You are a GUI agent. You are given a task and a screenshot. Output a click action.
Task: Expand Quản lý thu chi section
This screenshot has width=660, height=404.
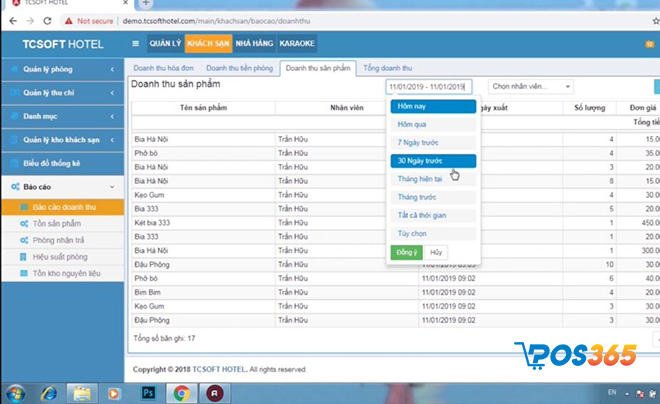[112, 93]
